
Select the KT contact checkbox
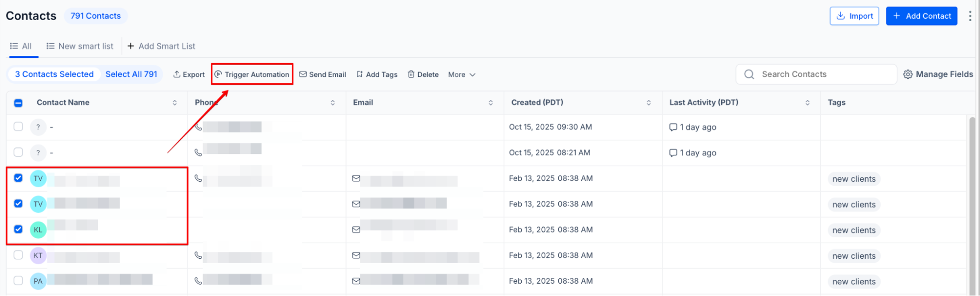[x=18, y=255]
